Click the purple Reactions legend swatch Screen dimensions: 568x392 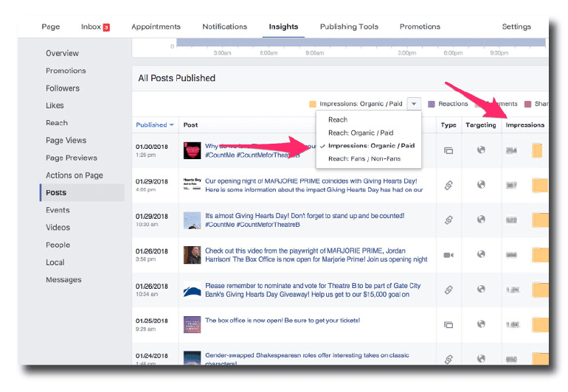tap(432, 104)
